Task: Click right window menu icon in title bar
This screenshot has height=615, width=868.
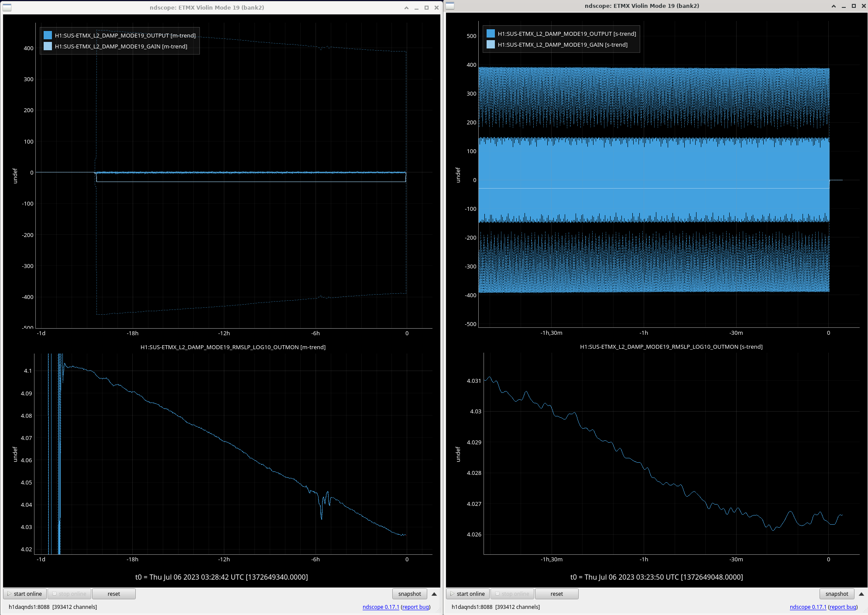Action: click(450, 6)
